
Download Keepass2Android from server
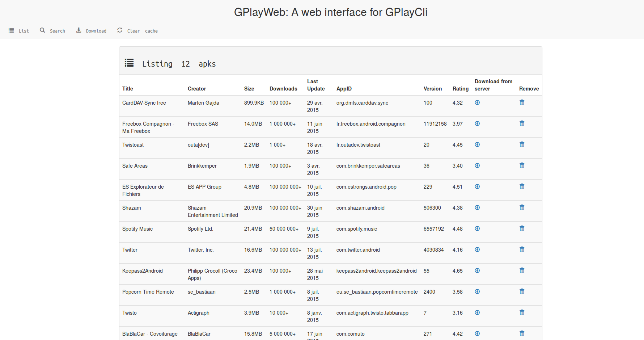pos(477,270)
